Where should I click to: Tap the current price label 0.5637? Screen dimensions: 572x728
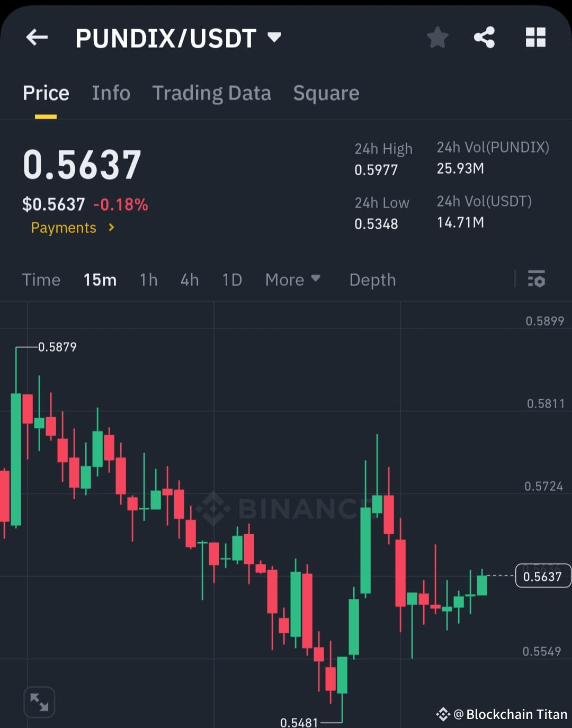pyautogui.click(x=543, y=576)
